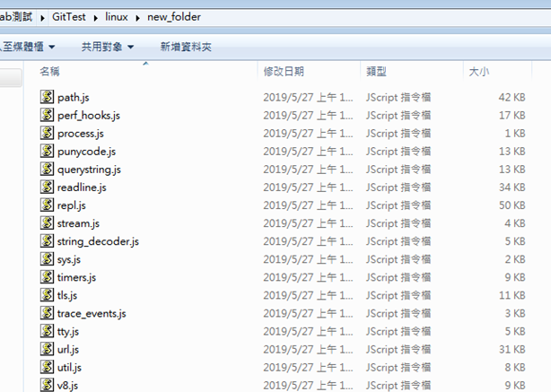Click the punycode.js file icon
This screenshot has height=392, width=551.
click(x=48, y=151)
